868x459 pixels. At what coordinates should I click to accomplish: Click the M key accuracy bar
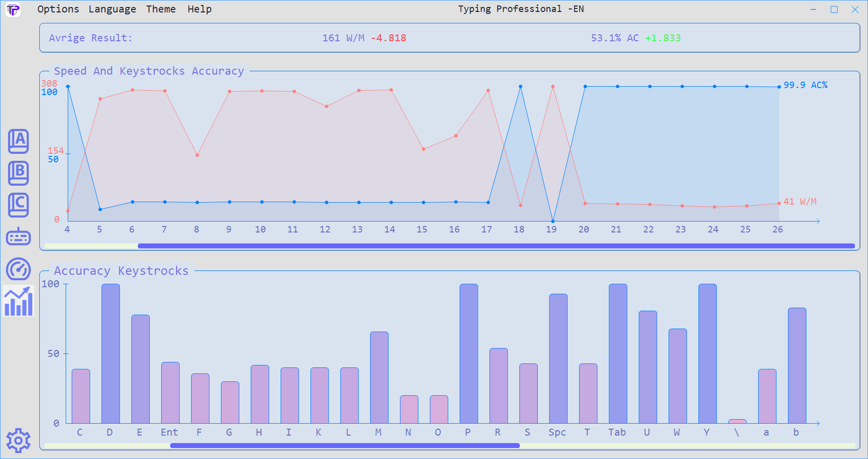(379, 377)
